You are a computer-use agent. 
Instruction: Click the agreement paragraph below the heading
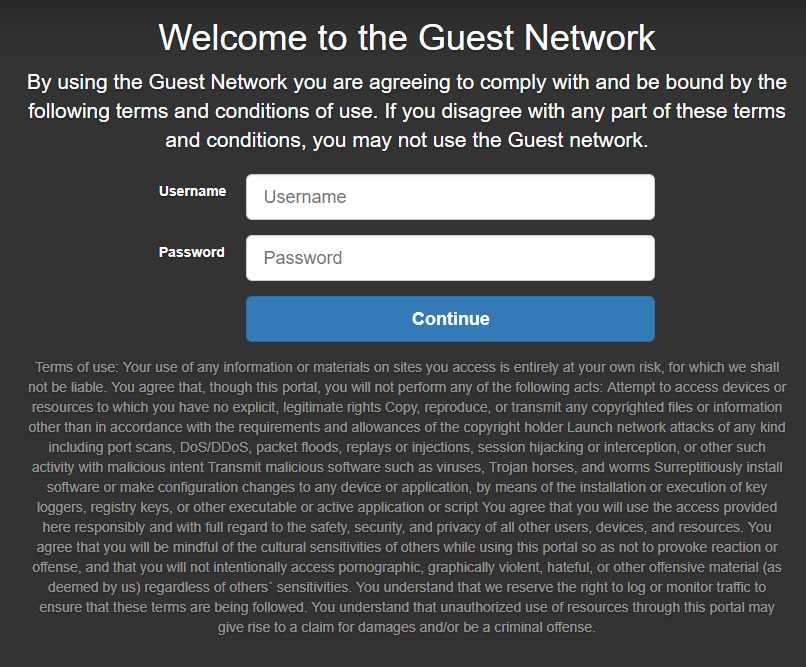pyautogui.click(x=407, y=110)
